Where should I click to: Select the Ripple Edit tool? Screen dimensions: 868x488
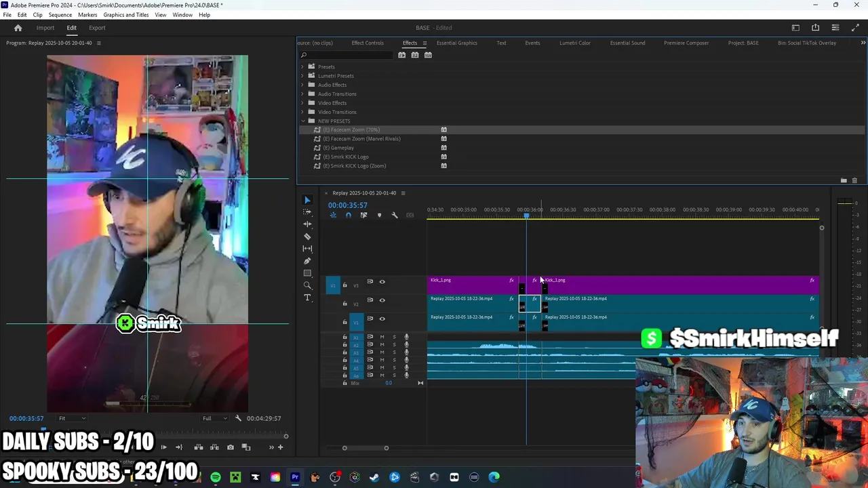(307, 224)
